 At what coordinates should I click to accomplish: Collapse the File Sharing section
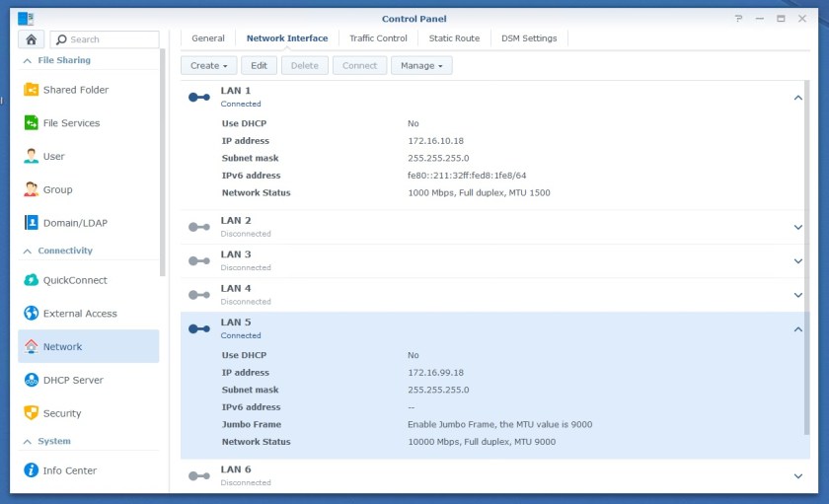click(27, 60)
